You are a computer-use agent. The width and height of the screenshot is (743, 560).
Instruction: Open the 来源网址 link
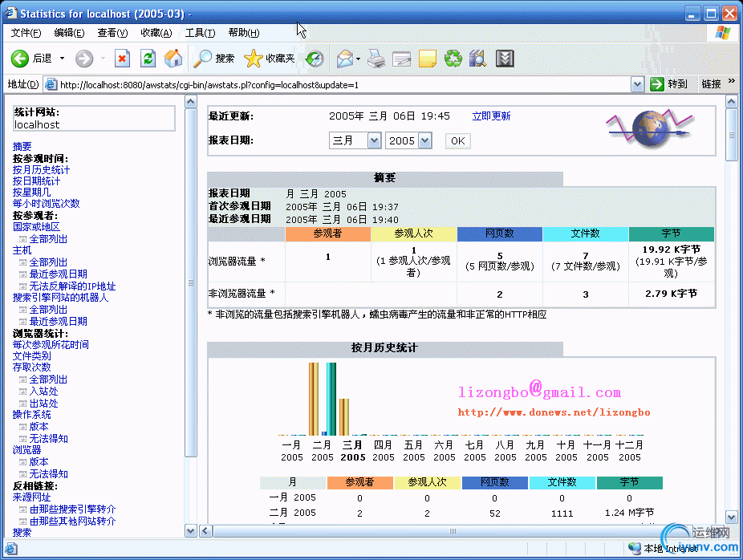[31, 497]
